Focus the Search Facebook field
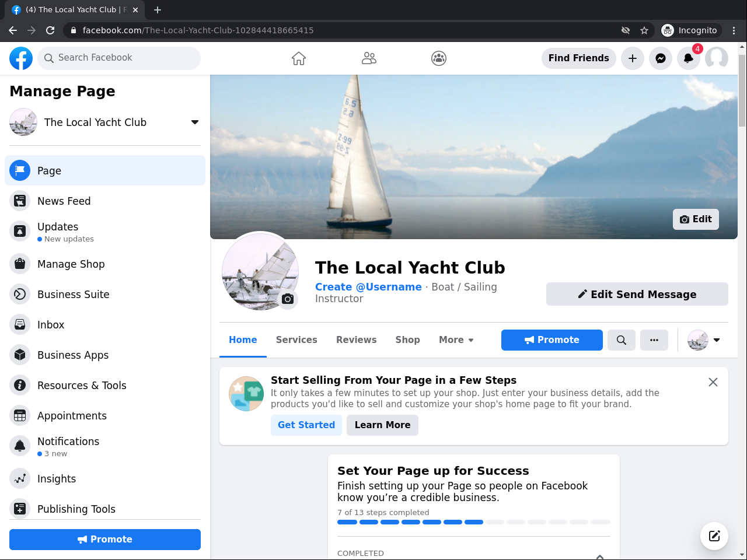The image size is (747, 560). click(x=119, y=58)
